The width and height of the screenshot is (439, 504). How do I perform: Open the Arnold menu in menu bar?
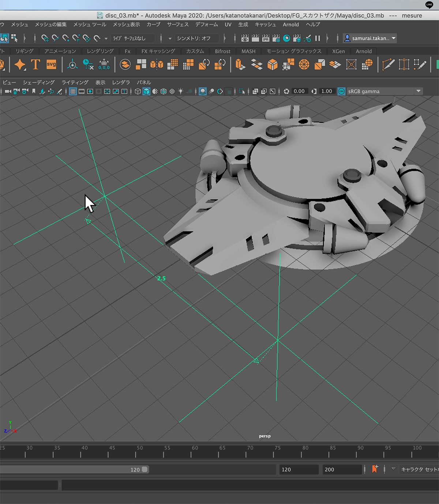pos(291,24)
